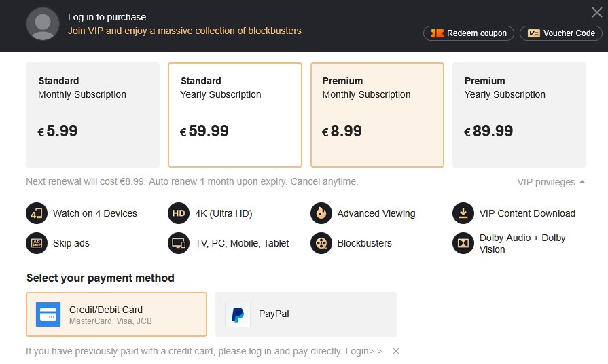608x364 pixels.
Task: Click the Skip ads icon
Action: 37,243
